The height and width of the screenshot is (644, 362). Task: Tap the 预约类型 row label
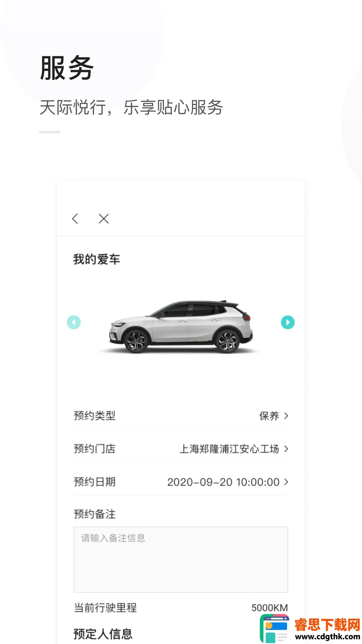[95, 416]
